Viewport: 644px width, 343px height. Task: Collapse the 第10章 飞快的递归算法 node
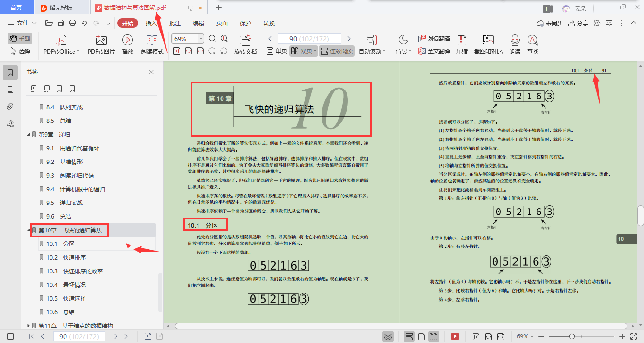click(28, 230)
